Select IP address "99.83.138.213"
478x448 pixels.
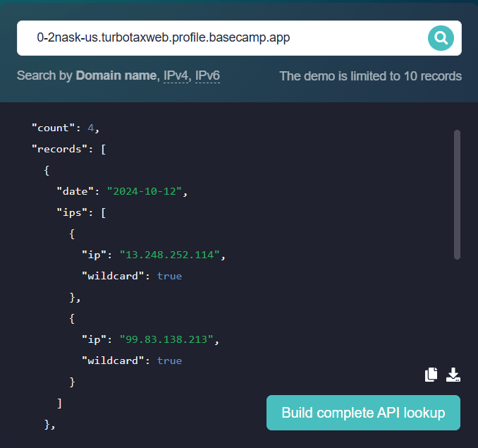[x=166, y=339]
